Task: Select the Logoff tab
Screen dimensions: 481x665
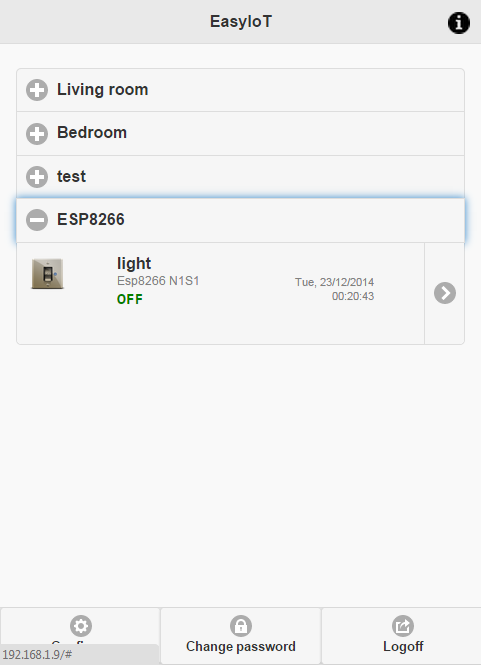Action: (401, 636)
